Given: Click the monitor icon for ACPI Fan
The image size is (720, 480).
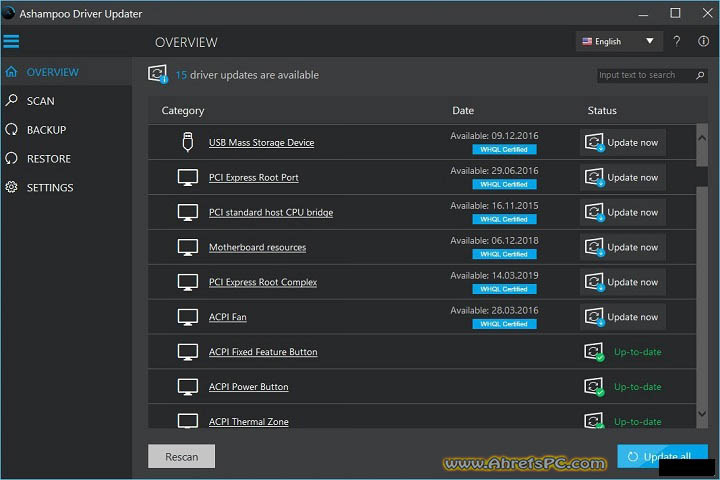Looking at the screenshot, I should pos(187,317).
